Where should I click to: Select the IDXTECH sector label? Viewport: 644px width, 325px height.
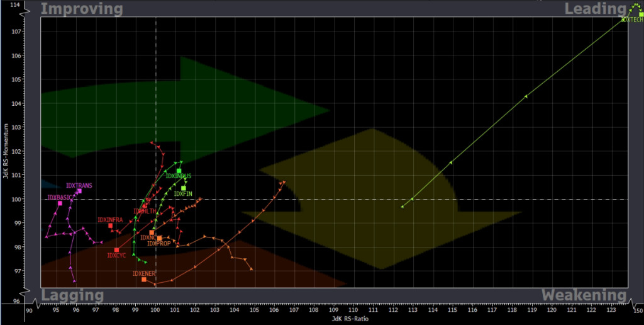(x=632, y=20)
